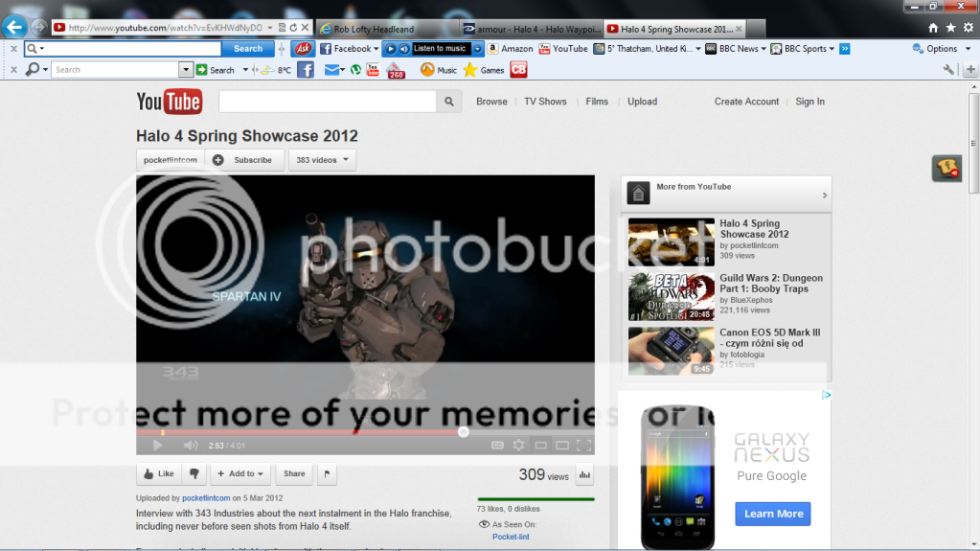
Task: Click the YouTube logo
Action: click(x=169, y=102)
